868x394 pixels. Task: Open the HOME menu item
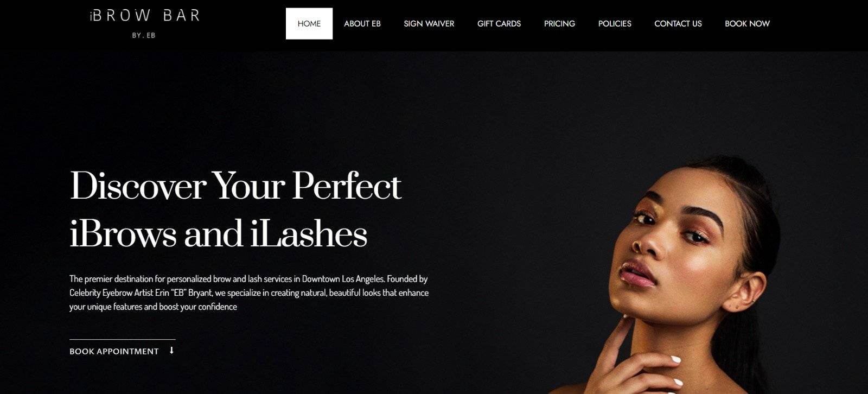coord(309,23)
